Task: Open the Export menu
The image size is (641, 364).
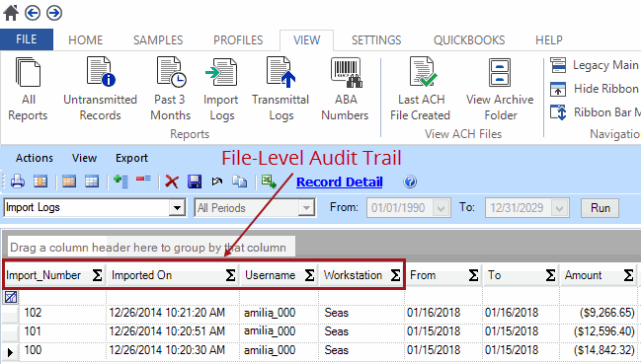Action: click(x=131, y=158)
